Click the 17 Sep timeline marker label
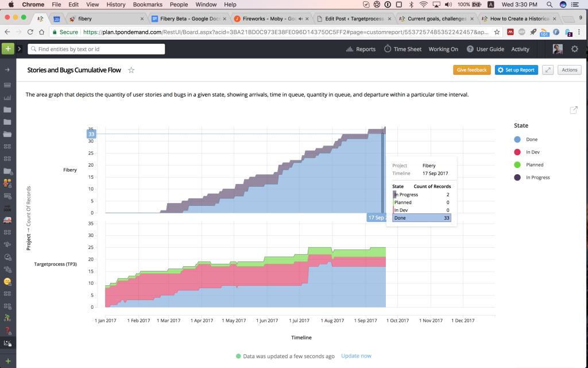The height and width of the screenshot is (368, 588). [x=376, y=218]
